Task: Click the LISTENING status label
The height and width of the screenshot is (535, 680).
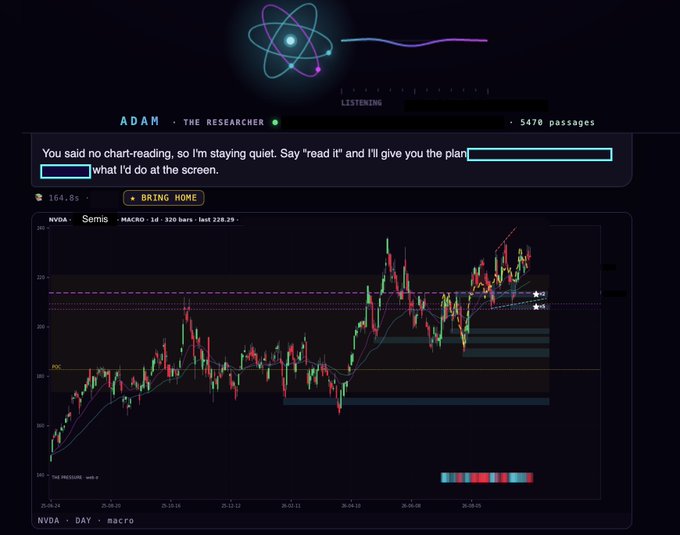Action: (x=361, y=103)
